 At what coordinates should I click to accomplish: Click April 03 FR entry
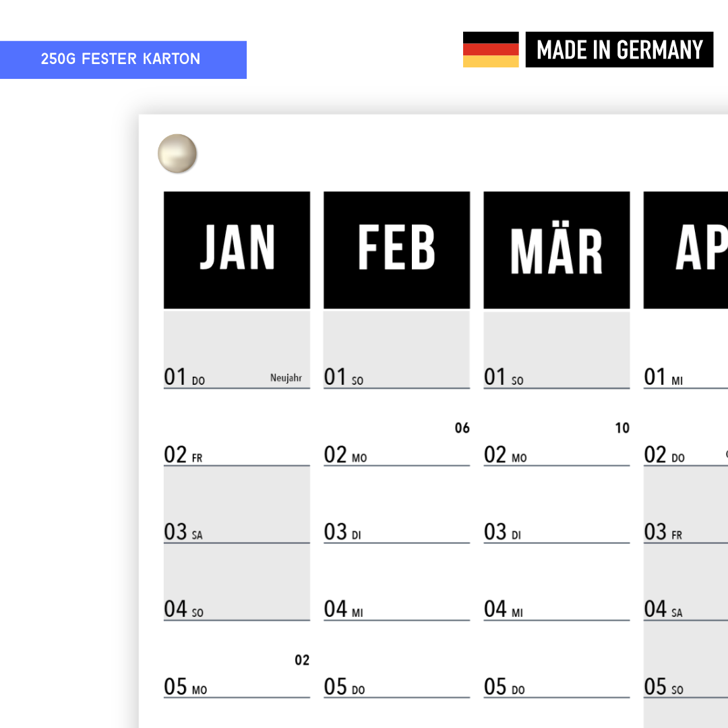coord(686,505)
